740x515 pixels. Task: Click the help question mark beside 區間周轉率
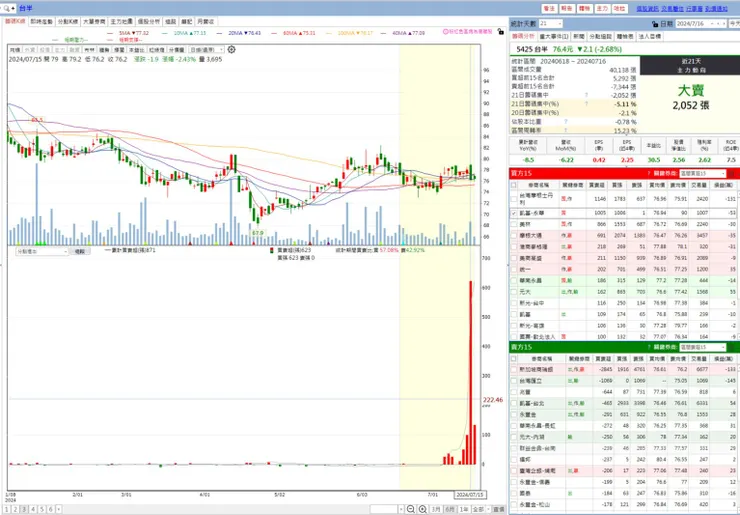[565, 130]
